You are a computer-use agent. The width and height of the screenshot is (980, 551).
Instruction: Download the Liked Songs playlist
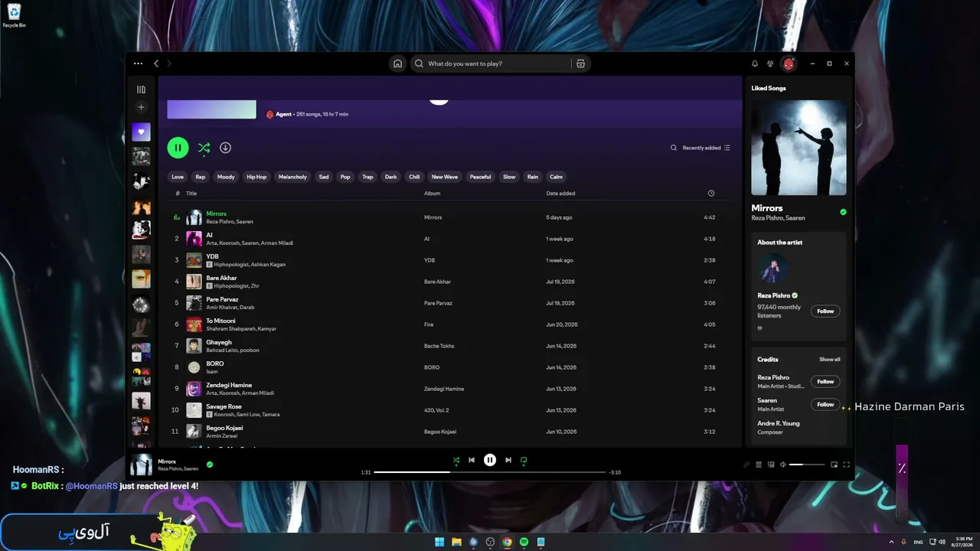pyautogui.click(x=225, y=148)
